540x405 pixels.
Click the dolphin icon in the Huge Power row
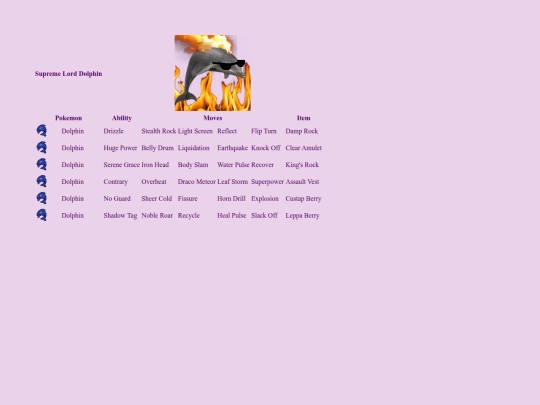tap(42, 148)
